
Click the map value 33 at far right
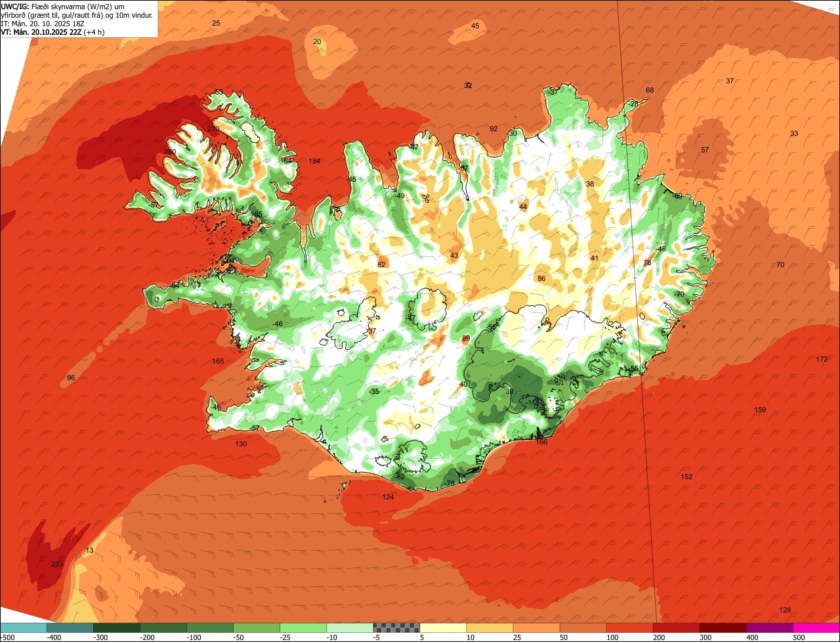tap(794, 133)
